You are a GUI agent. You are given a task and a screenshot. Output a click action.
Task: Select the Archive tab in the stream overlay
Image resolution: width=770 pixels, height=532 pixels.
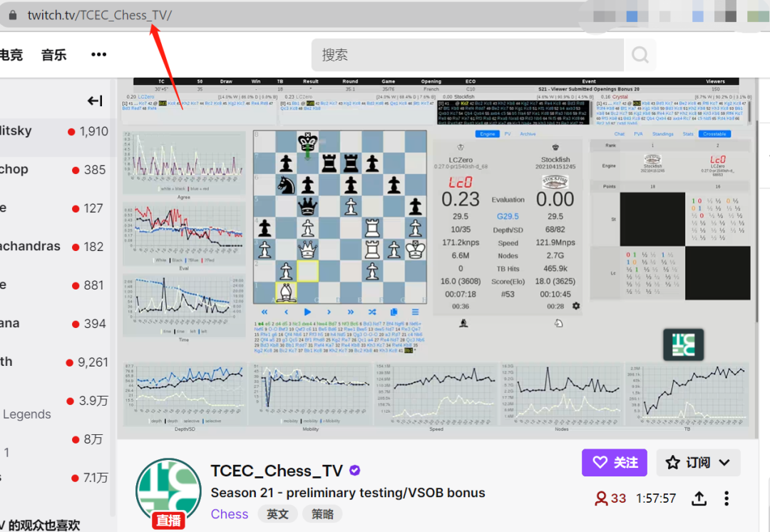pos(528,133)
